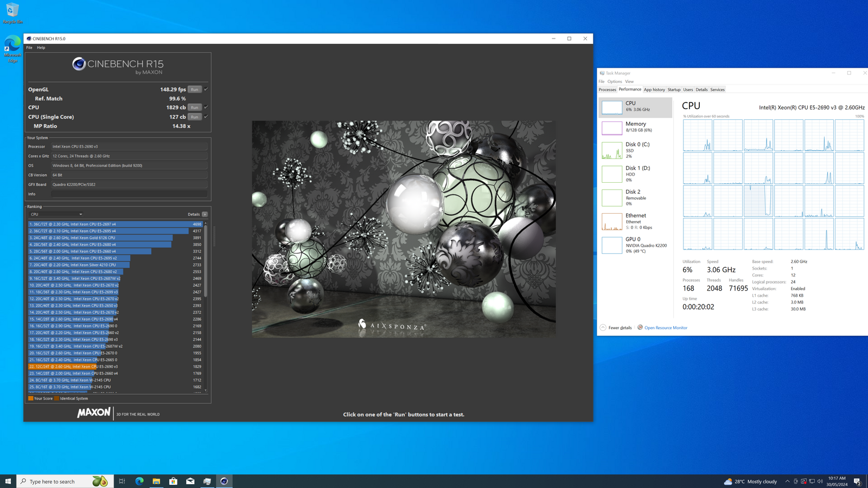Open Task View on the taskbar
The height and width of the screenshot is (488, 868).
(122, 481)
